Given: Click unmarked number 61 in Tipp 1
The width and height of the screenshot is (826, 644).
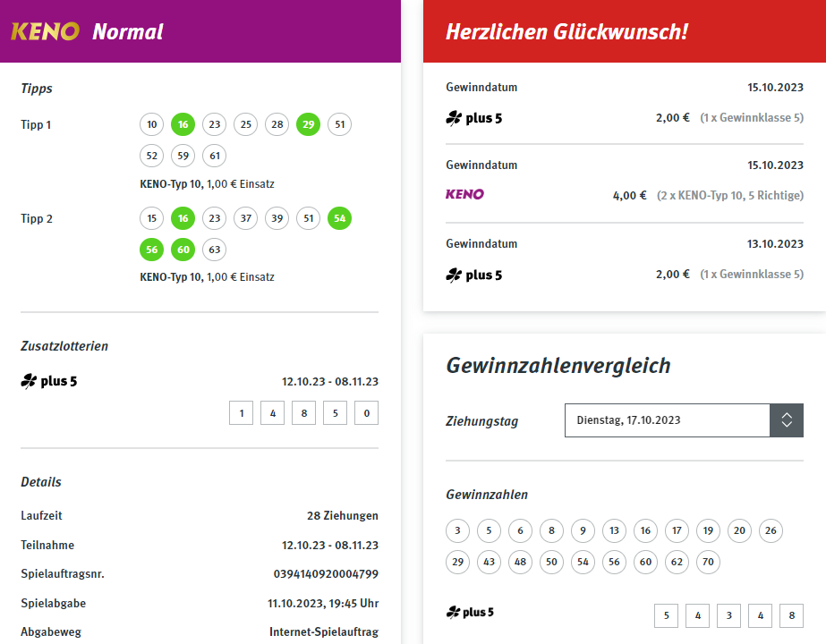Looking at the screenshot, I should [214, 156].
